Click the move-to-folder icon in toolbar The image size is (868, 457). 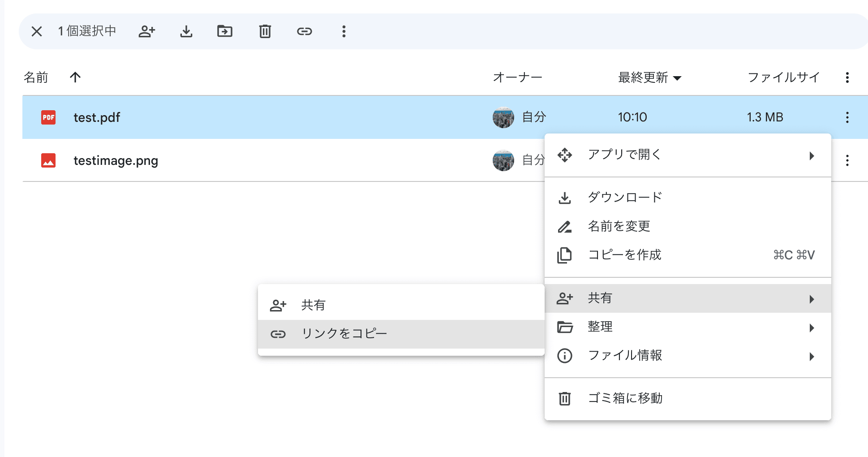(x=225, y=31)
